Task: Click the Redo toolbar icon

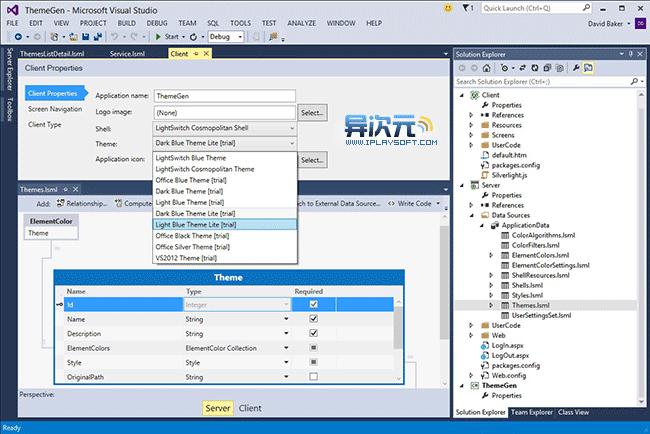Action: [134, 37]
